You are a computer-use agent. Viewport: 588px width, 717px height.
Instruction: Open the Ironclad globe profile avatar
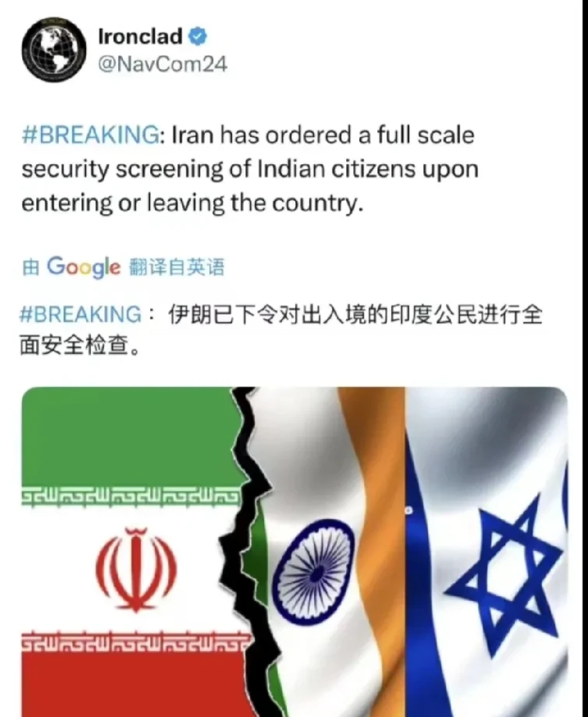54,50
